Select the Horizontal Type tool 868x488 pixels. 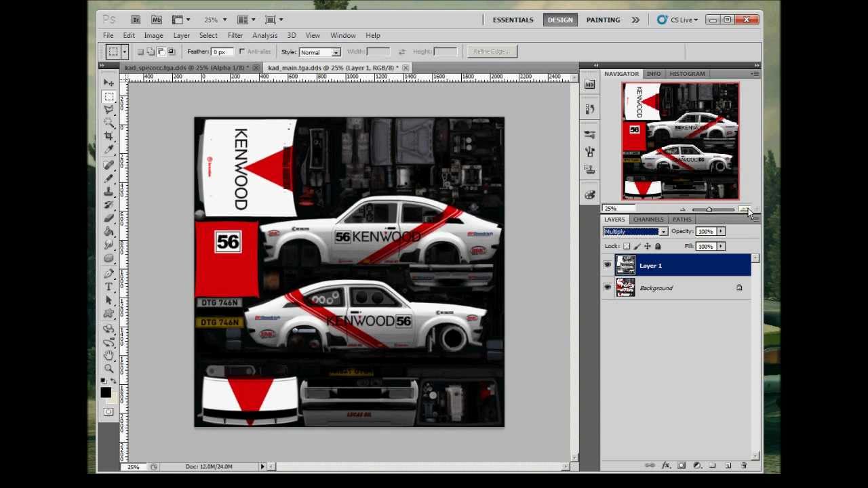pyautogui.click(x=108, y=287)
